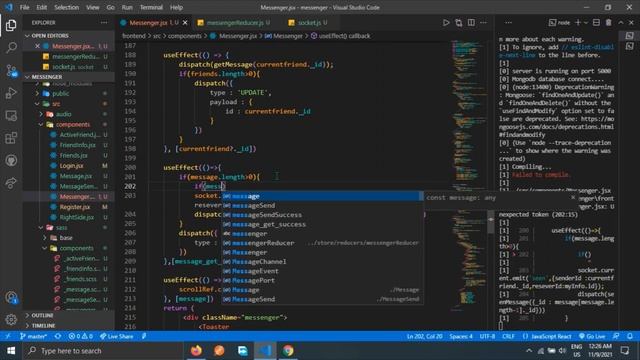
Task: Split the terminal panel
Action: [596, 23]
